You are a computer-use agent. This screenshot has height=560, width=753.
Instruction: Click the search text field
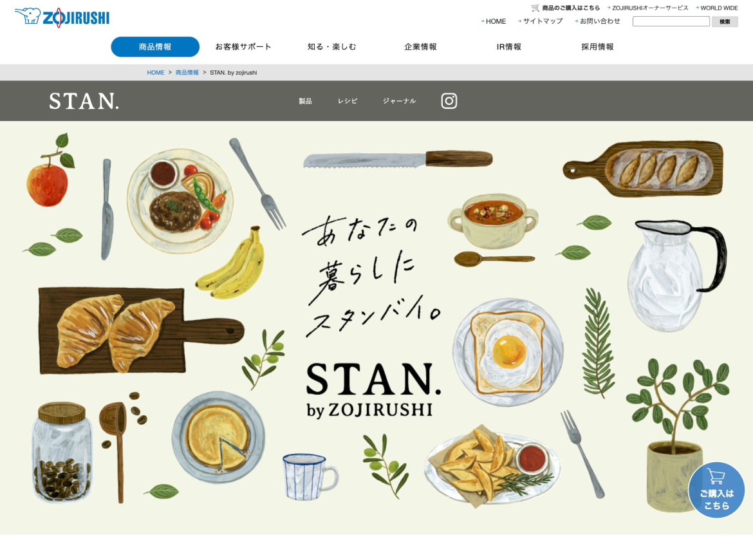pos(671,21)
